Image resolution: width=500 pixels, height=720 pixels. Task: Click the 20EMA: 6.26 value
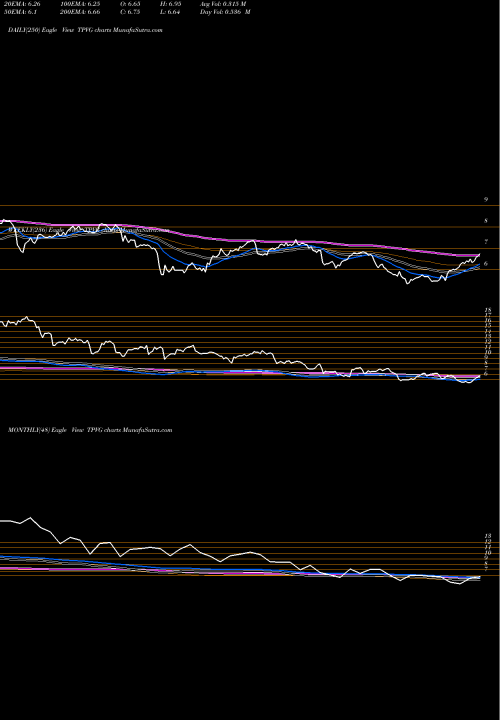22,4
